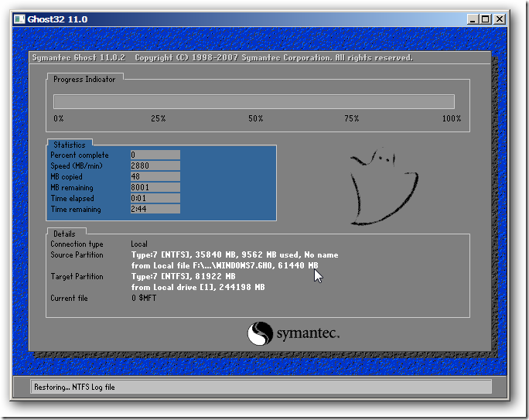The width and height of the screenshot is (529, 420).
Task: Click the Time remaining label
Action: coord(76,209)
